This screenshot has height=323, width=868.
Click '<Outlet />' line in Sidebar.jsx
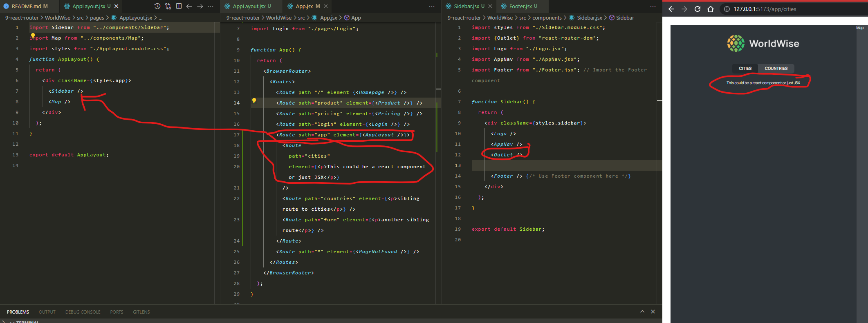tap(507, 155)
